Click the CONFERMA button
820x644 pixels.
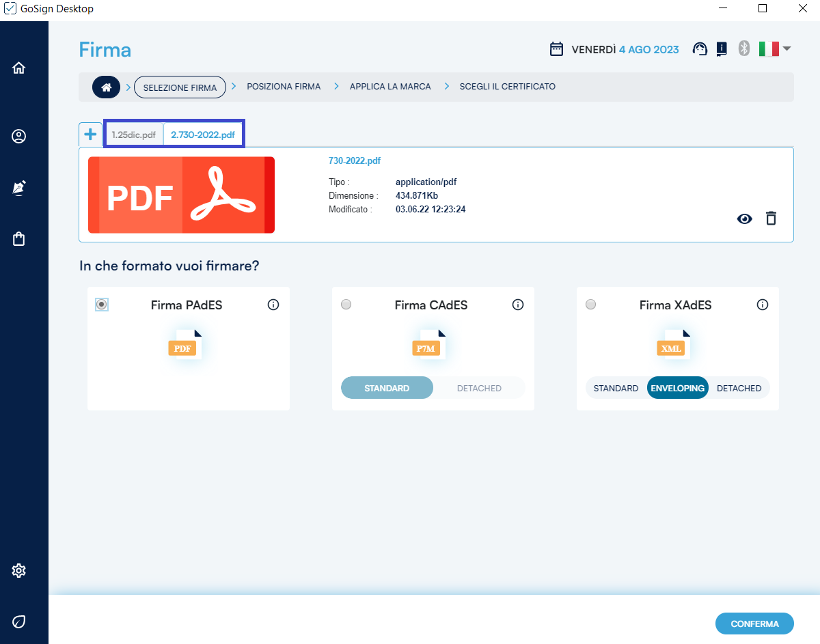click(754, 624)
